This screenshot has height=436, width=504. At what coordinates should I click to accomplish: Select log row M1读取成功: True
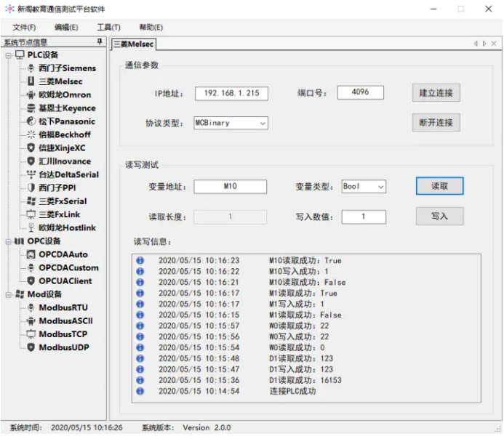(306, 293)
